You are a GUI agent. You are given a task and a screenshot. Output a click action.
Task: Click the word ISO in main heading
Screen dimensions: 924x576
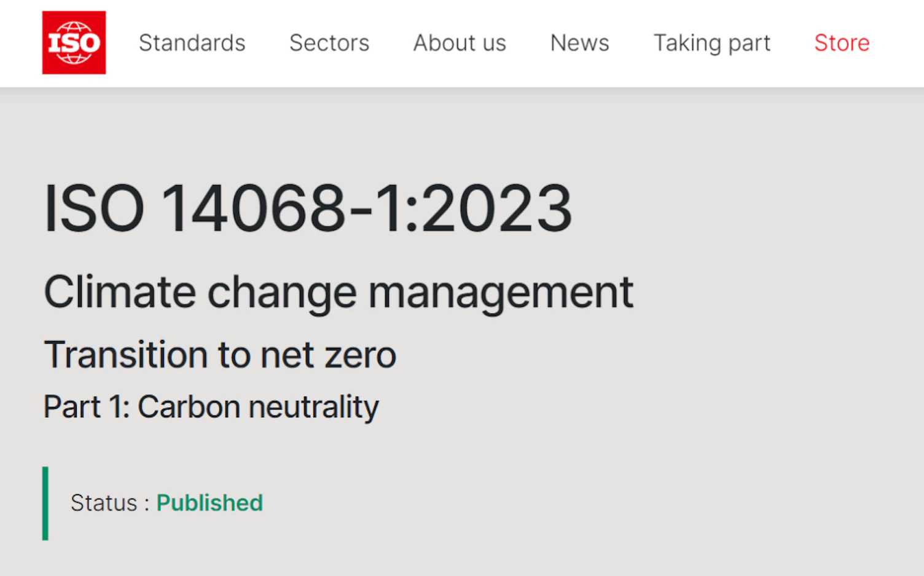pyautogui.click(x=94, y=209)
